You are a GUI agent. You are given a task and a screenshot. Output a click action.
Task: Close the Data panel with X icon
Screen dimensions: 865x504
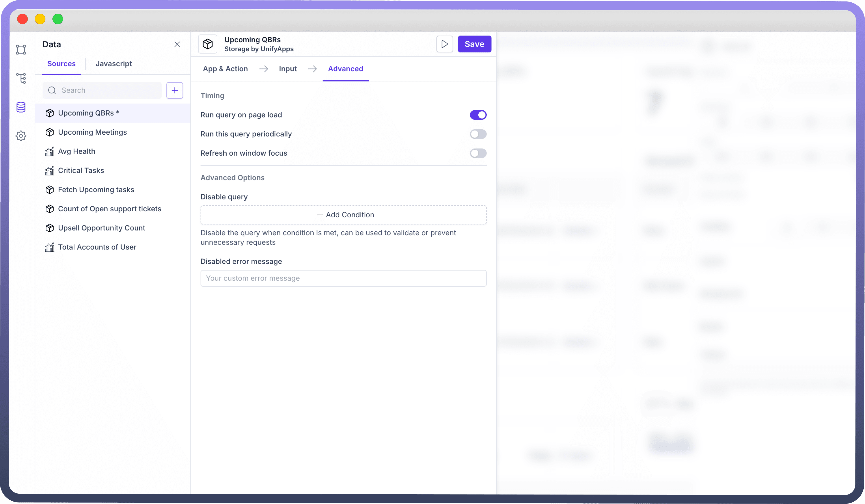[x=177, y=44]
